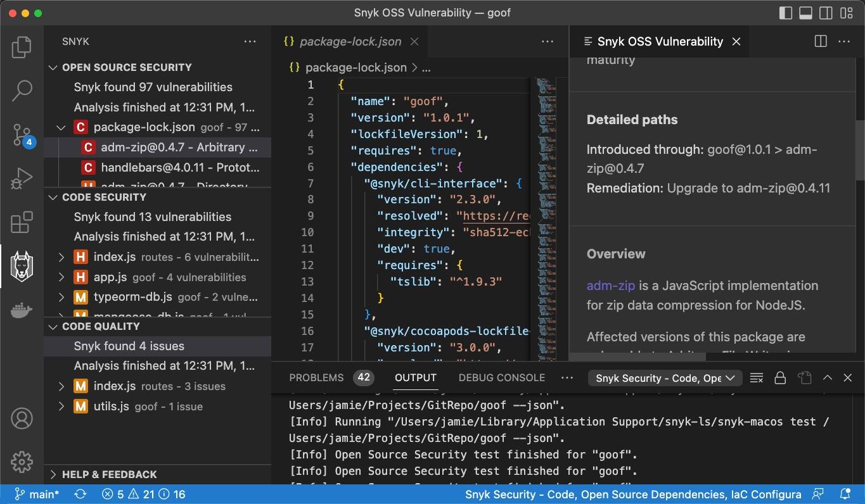Open the resolved https URL on line 9
This screenshot has width=865, height=504.
(x=496, y=216)
